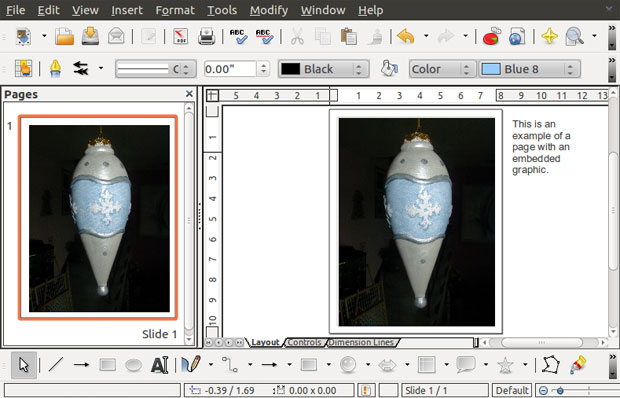
Task: Click the Slide 1 / 1 status field
Action: pos(444,390)
